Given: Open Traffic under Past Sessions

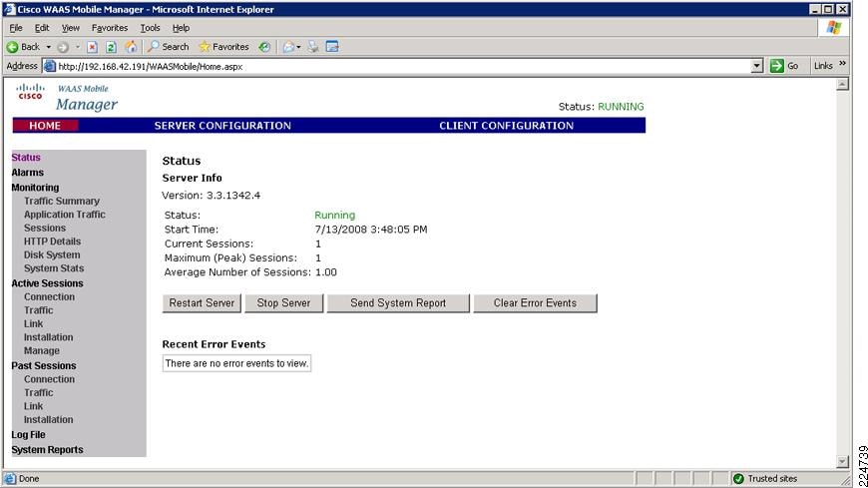Looking at the screenshot, I should tap(38, 393).
